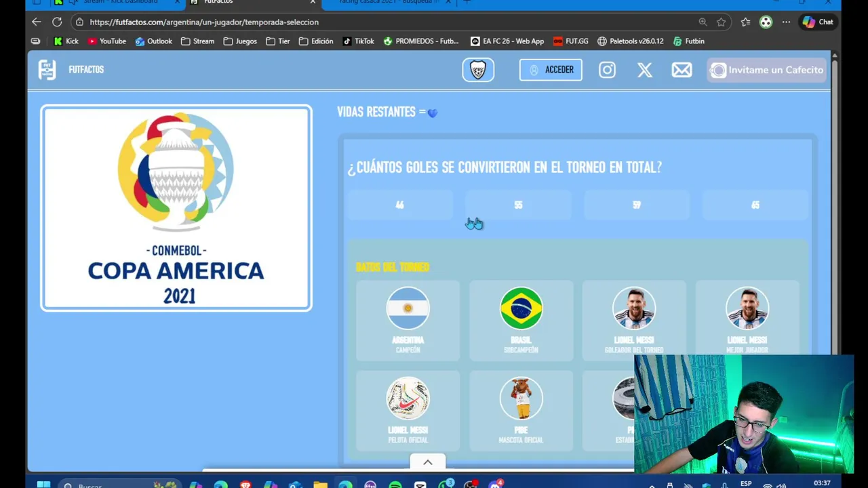Click the Invitame un Cafecito button
868x488 pixels.
[x=767, y=70]
